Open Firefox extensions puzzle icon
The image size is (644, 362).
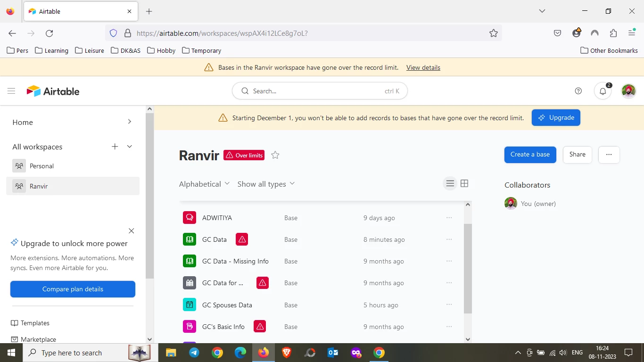pos(613,33)
